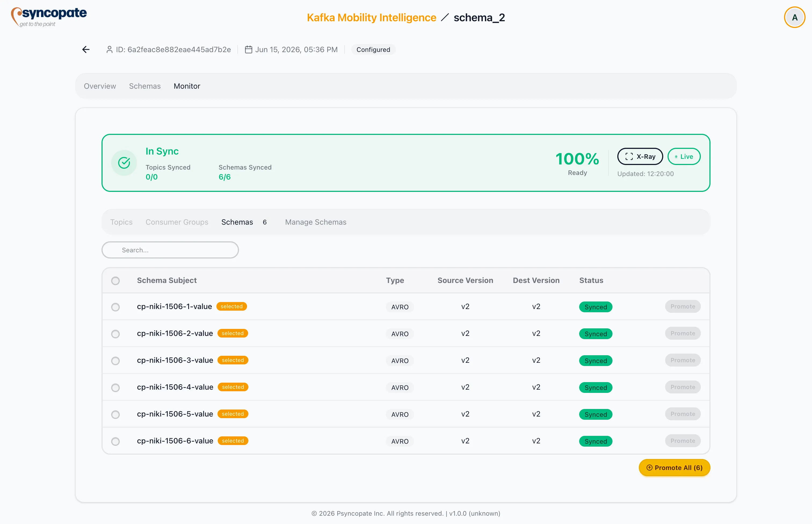Click the schema_2 breadcrumb title
This screenshot has width=812, height=524.
[479, 17]
